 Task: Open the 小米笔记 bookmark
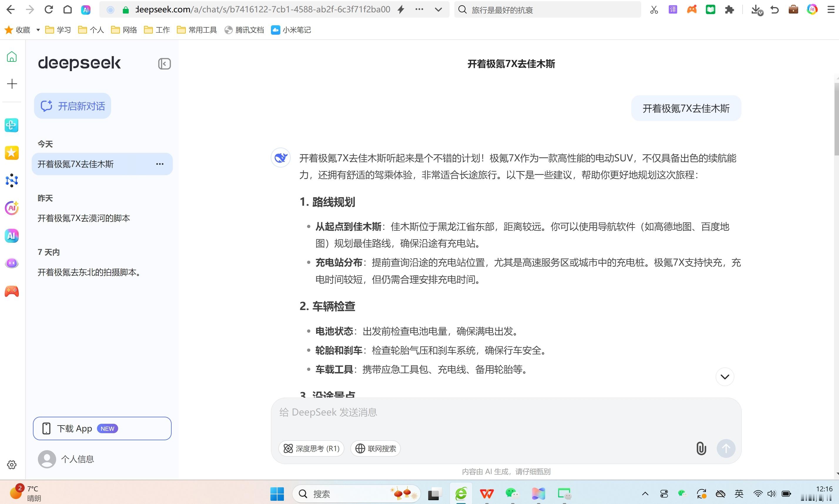291,30
